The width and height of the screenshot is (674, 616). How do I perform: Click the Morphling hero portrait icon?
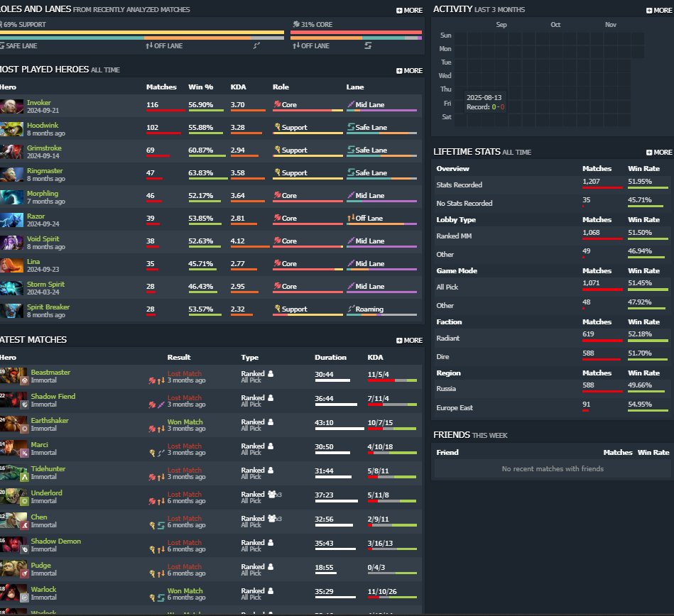click(x=11, y=197)
